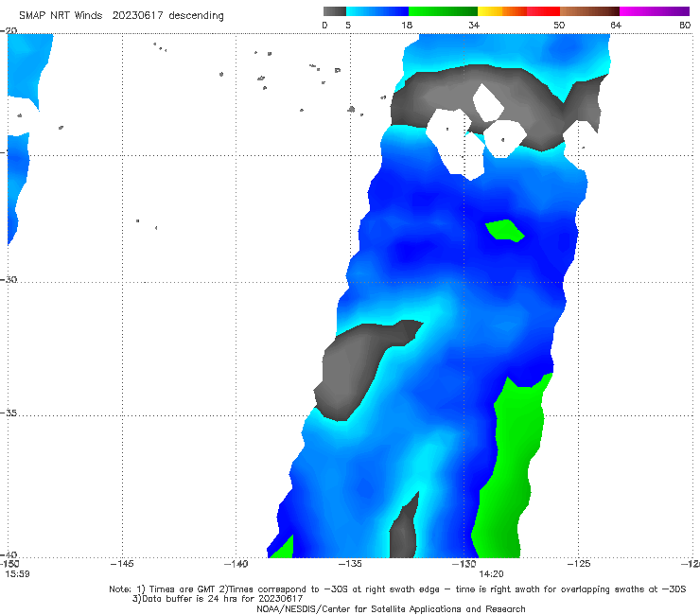Screen dimensions: 700x615
Task: Click the 'Data buffer is 24 hrs' note
Action: [218, 599]
